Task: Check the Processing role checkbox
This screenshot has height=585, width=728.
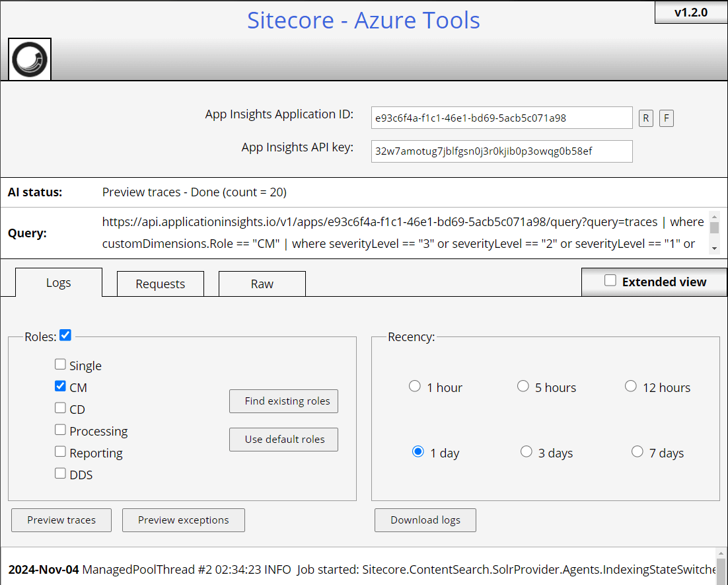Action: point(60,430)
